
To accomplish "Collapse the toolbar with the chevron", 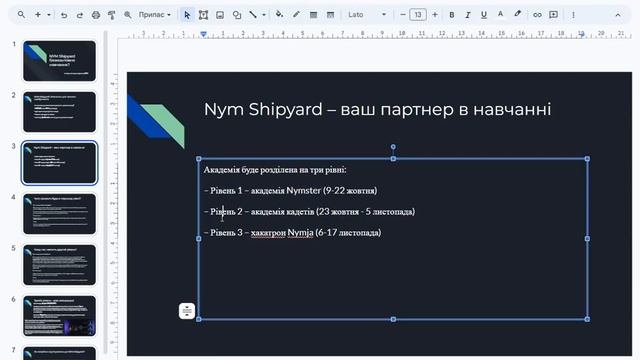I will coord(618,15).
